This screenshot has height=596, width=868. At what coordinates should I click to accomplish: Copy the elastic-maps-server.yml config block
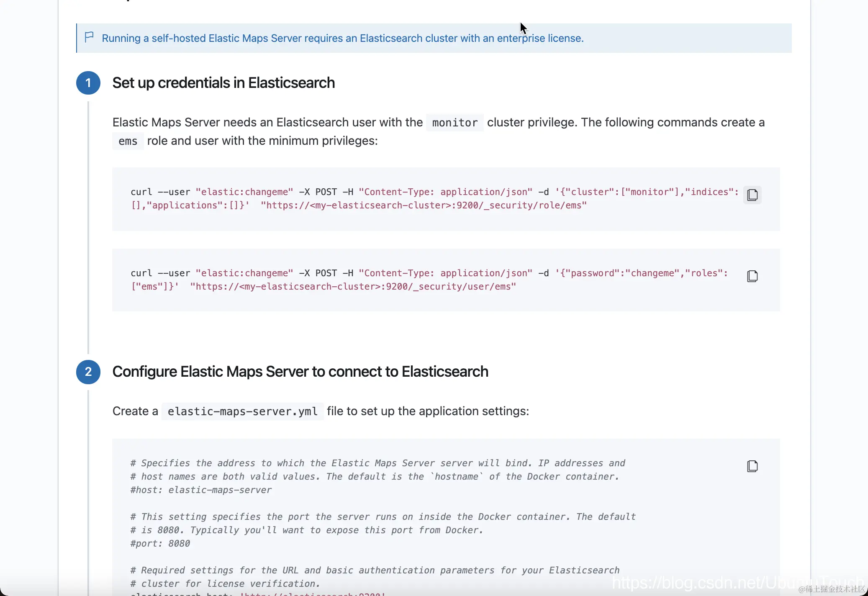tap(752, 466)
